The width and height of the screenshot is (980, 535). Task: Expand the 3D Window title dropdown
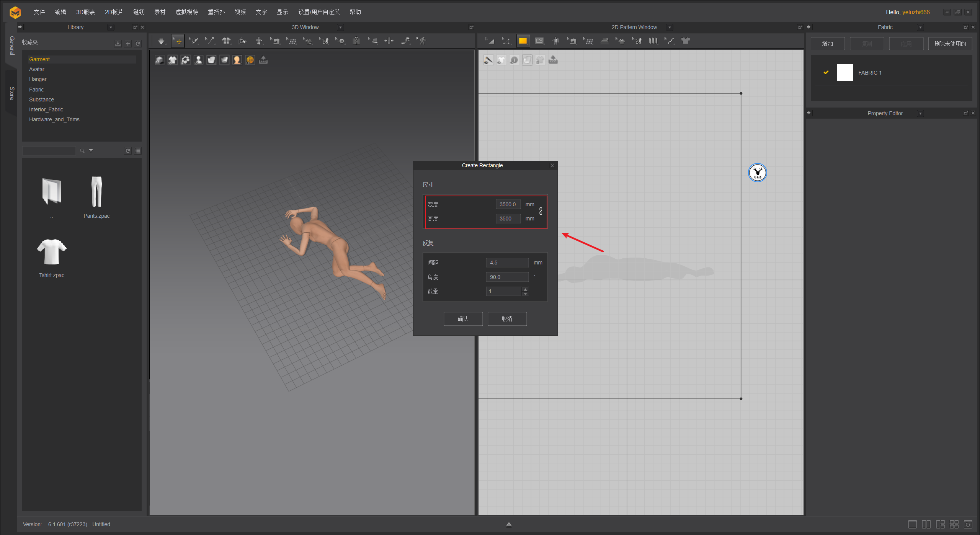point(340,28)
